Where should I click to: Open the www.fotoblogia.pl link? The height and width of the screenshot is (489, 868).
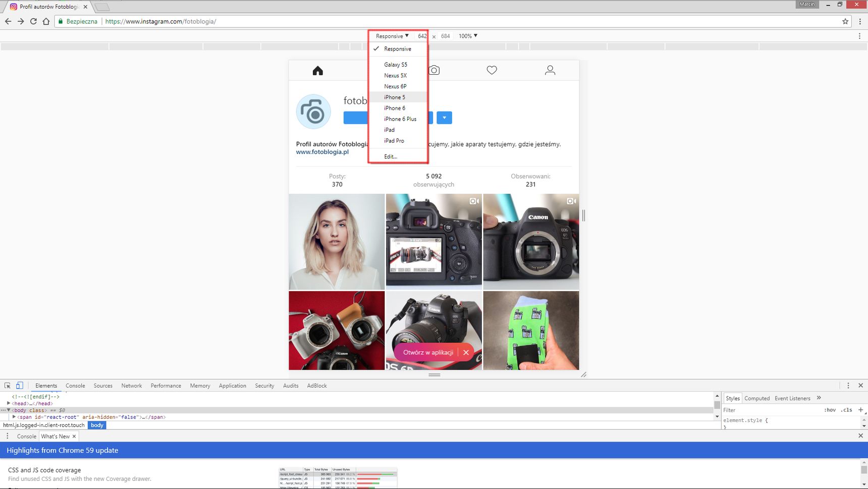[x=322, y=152]
